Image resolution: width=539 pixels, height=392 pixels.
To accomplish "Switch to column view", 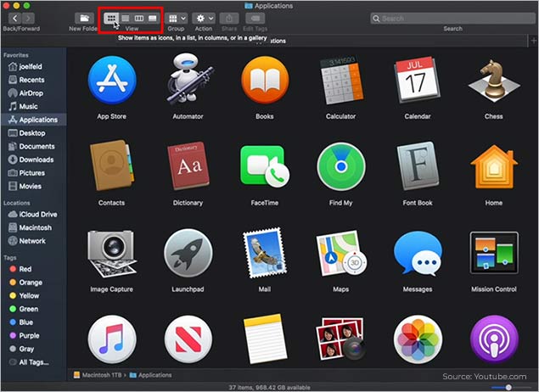I will [x=139, y=18].
